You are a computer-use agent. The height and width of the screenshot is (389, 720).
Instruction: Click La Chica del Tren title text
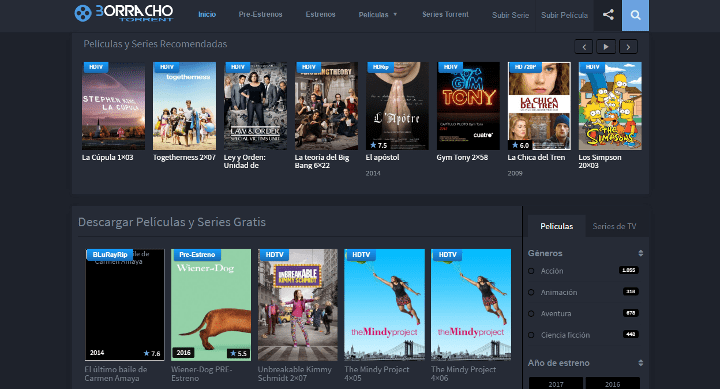(x=536, y=157)
